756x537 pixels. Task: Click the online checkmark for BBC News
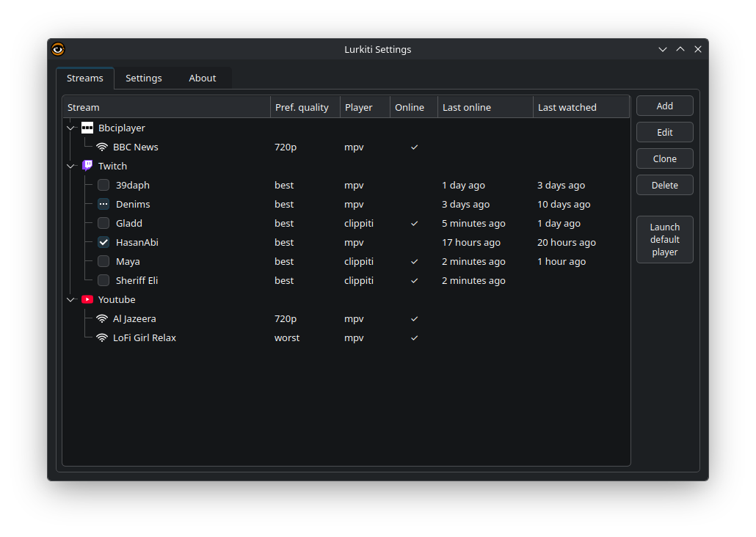[414, 147]
